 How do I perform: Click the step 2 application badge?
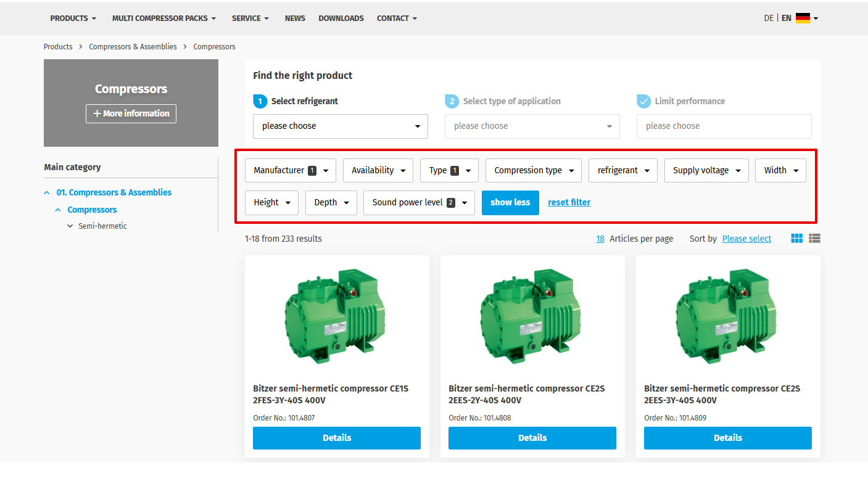(x=452, y=101)
